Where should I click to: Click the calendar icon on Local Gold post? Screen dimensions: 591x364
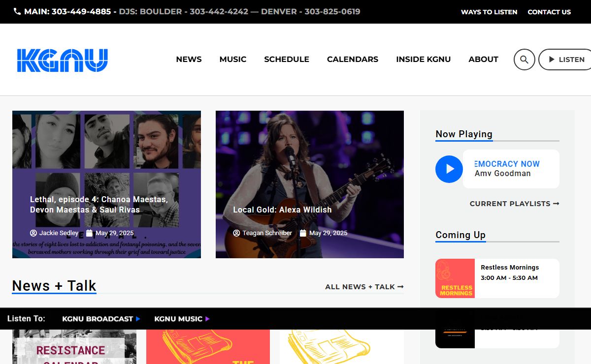[x=303, y=233]
